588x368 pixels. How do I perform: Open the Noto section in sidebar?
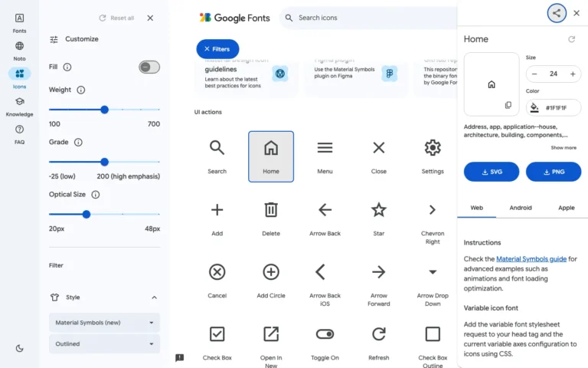pos(19,51)
